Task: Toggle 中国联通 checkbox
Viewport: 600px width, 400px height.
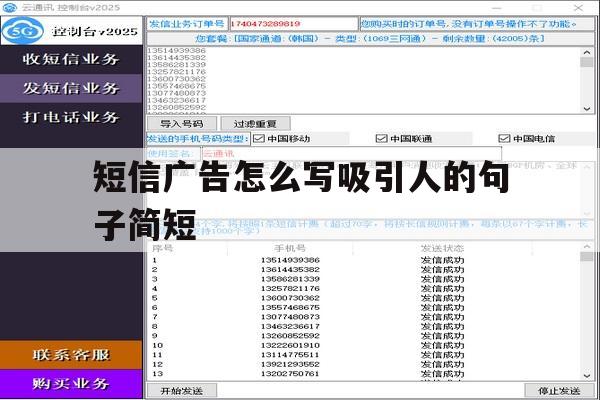Action: pos(382,139)
